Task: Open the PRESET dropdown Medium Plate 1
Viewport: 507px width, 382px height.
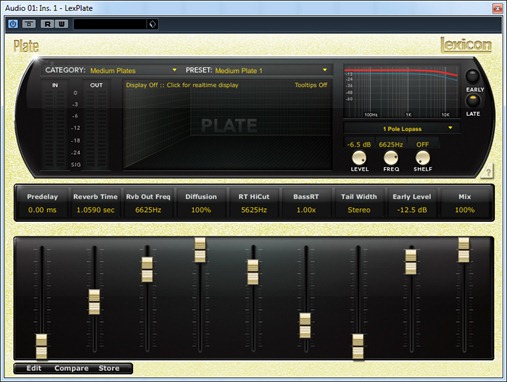Action: [x=271, y=70]
